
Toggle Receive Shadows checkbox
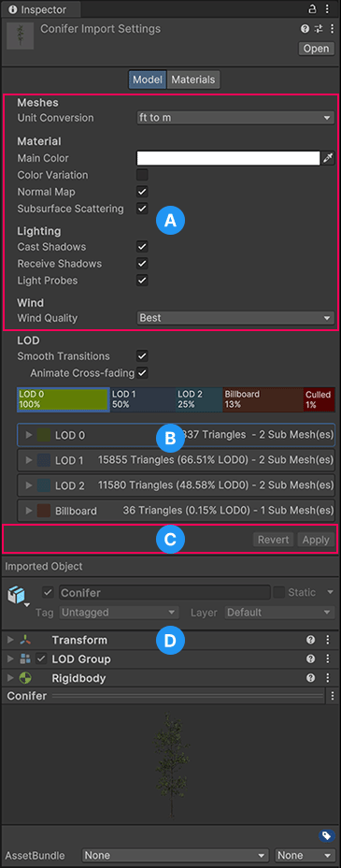[x=143, y=263]
